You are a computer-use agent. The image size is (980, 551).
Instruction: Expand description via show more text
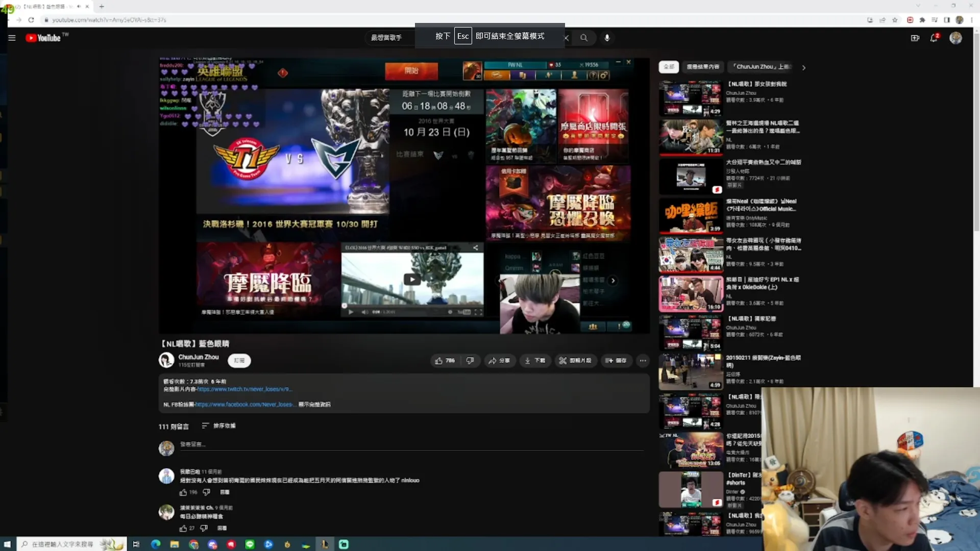tap(314, 405)
